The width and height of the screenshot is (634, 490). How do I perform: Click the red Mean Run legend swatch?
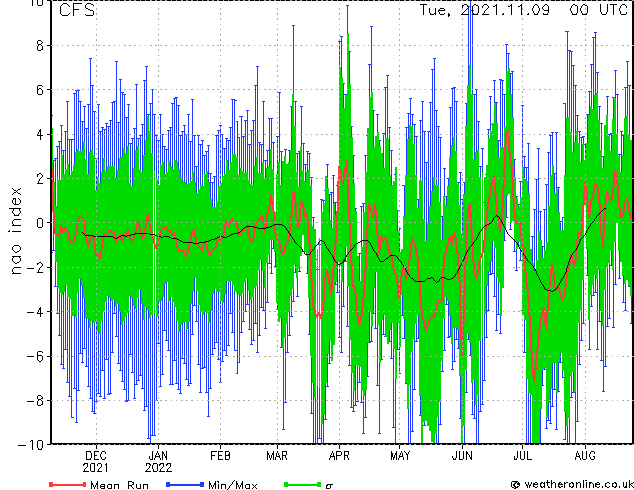click(68, 484)
